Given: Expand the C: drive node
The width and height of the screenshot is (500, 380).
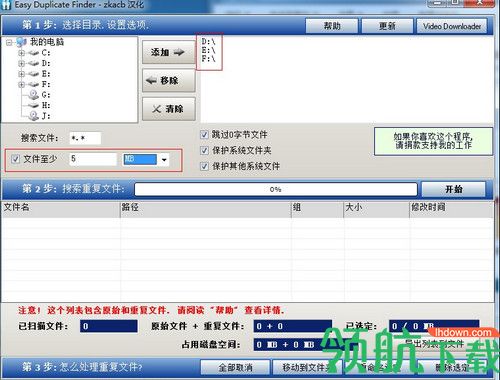Looking at the screenshot, I should coord(22,53).
